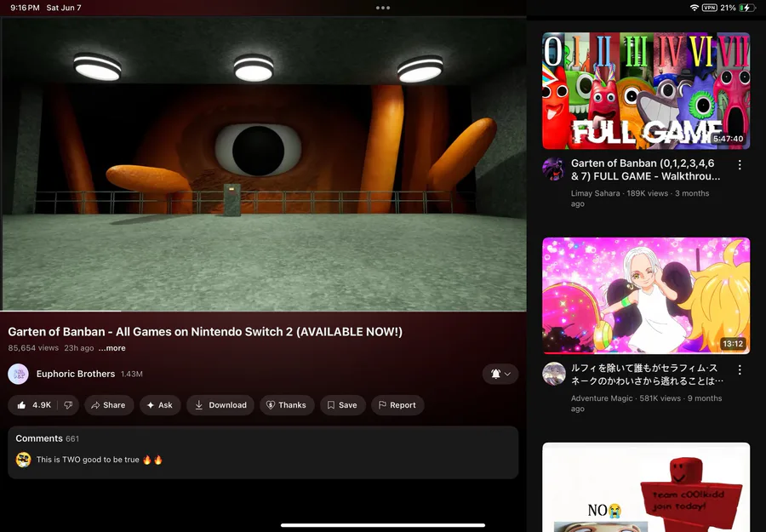
Task: Share the Garten of Banban video
Action: 109,405
